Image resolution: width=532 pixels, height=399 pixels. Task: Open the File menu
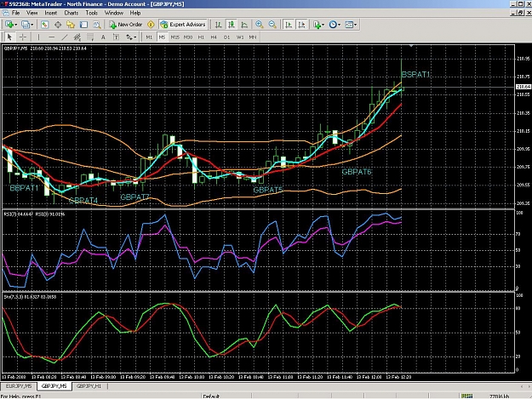15,13
